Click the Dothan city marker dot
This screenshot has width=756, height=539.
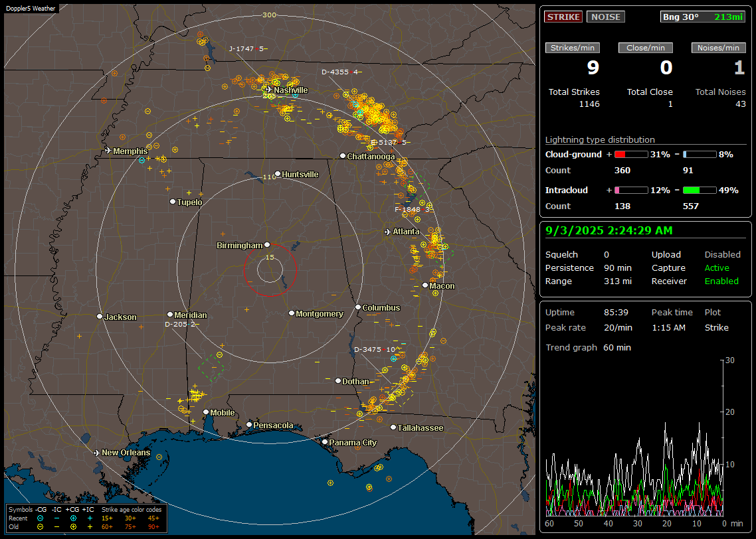click(x=338, y=380)
